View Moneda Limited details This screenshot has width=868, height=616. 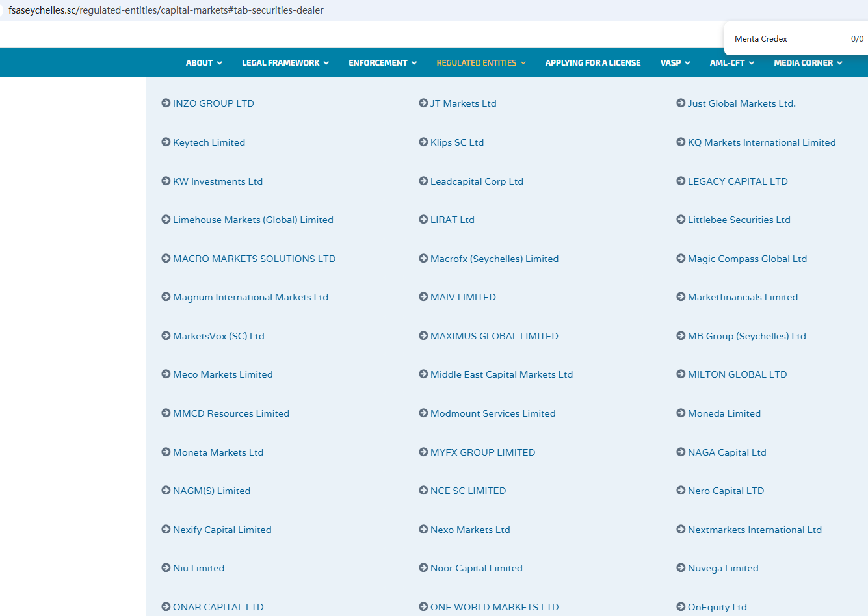(724, 413)
